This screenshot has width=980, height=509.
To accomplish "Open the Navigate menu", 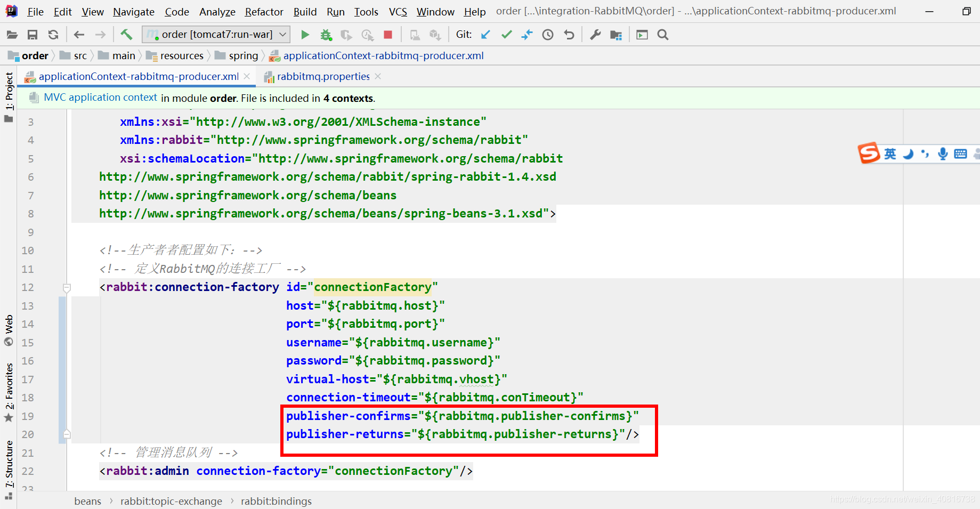I will point(133,11).
